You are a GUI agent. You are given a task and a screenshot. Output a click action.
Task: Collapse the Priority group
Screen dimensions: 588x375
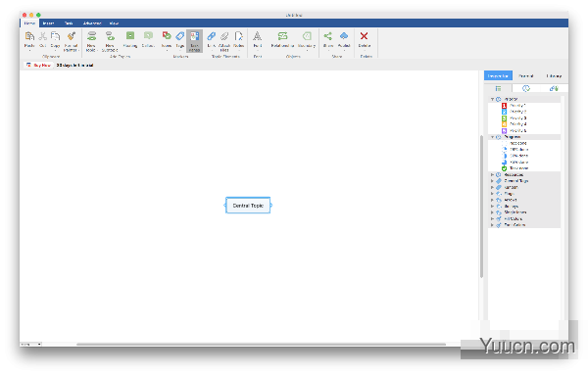coord(492,99)
